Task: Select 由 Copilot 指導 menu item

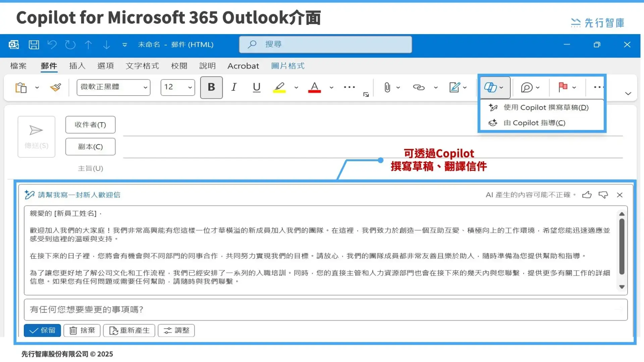Action: [x=542, y=123]
